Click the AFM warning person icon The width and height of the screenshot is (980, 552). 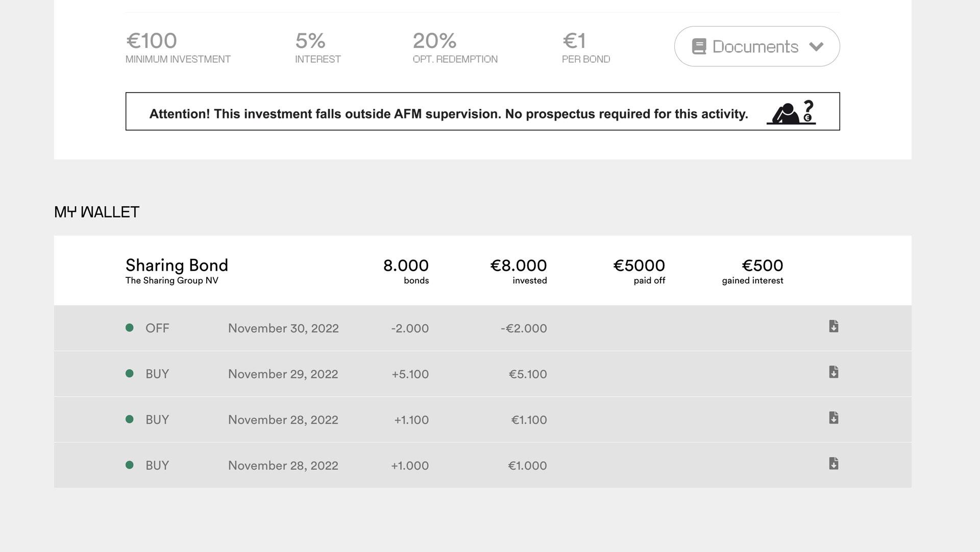(x=791, y=112)
